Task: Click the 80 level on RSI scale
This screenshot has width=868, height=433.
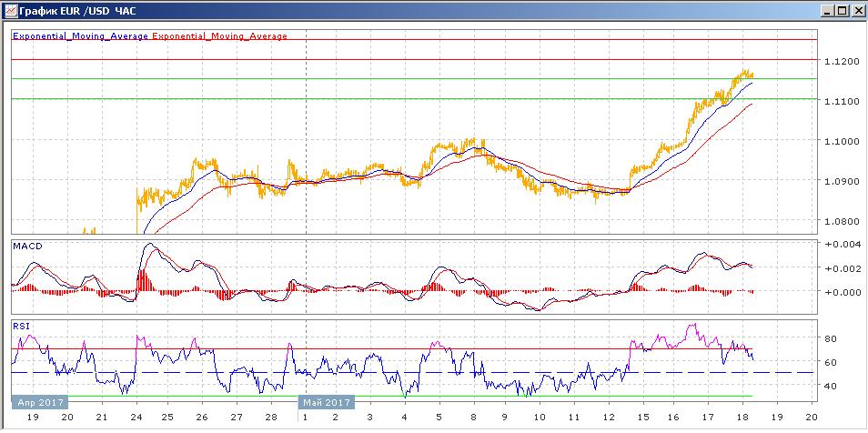Action: pos(830,338)
